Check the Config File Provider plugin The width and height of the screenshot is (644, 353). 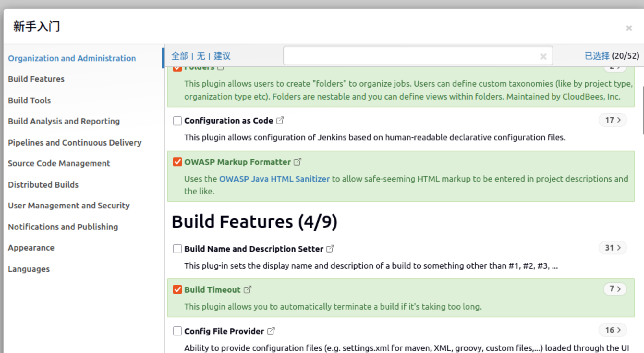click(177, 331)
